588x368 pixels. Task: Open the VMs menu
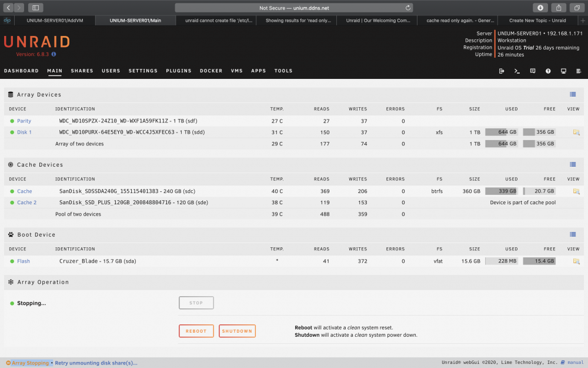(x=236, y=71)
